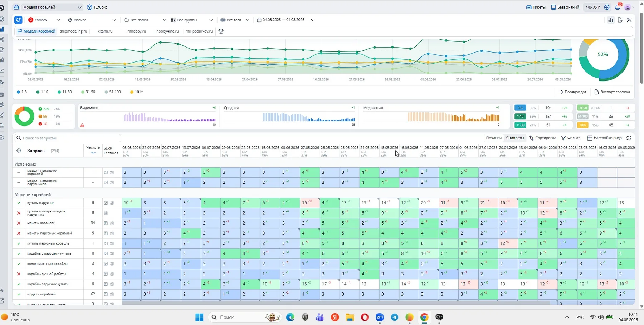Expand the Все папки dropdown
The width and height of the screenshot is (644, 325).
coord(145,20)
